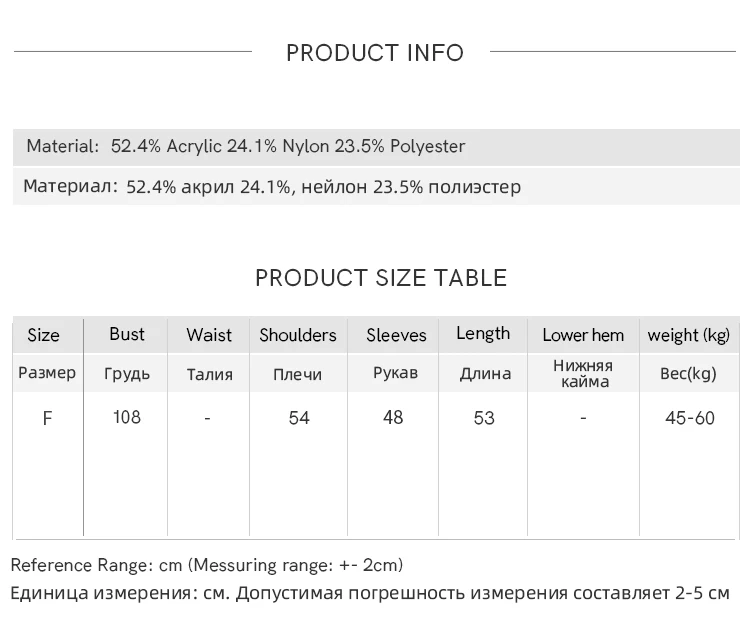Click the Lower hem column header

pyautogui.click(x=583, y=335)
